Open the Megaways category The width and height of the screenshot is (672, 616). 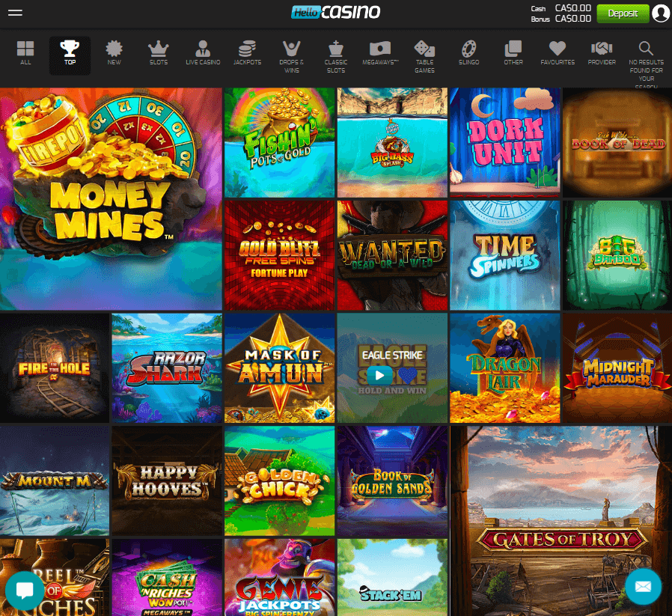pyautogui.click(x=380, y=52)
